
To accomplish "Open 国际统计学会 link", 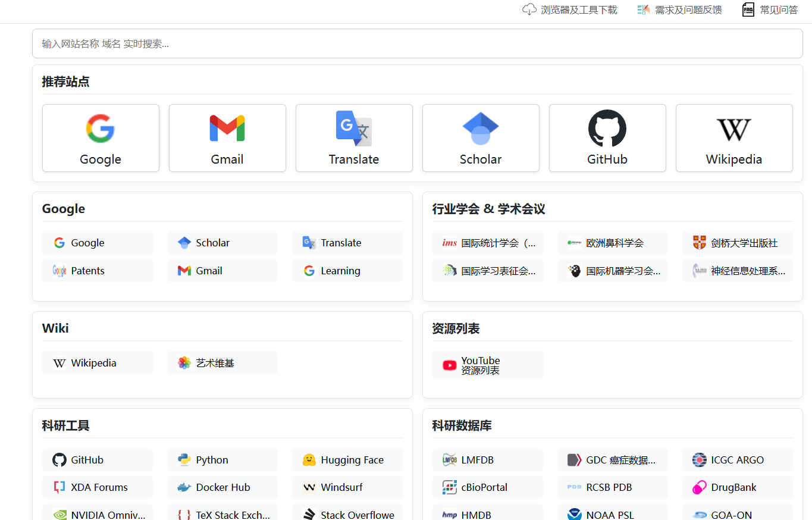I will (x=488, y=243).
